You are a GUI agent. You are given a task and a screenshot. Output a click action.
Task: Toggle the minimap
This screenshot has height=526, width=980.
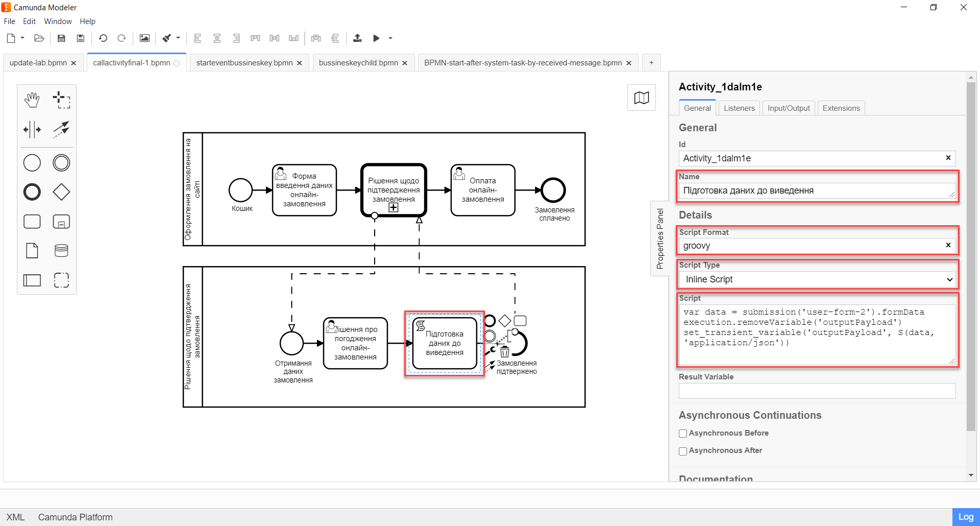click(x=642, y=98)
